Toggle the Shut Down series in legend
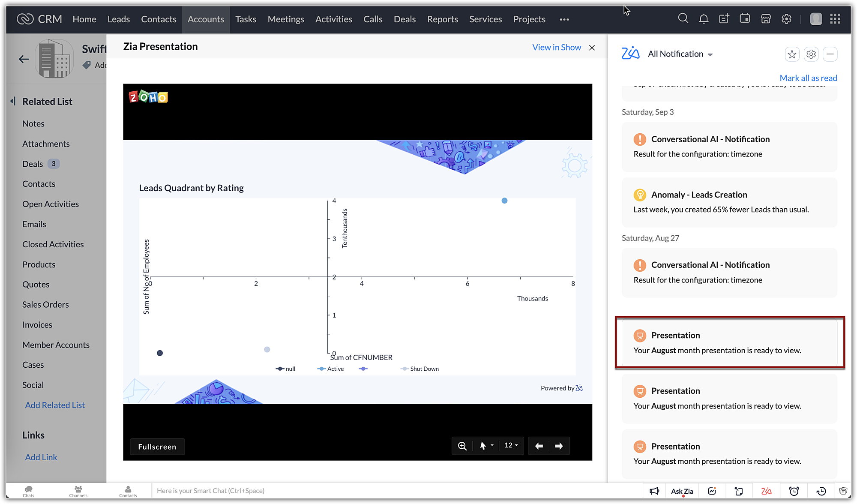This screenshot has height=504, width=857. point(420,369)
